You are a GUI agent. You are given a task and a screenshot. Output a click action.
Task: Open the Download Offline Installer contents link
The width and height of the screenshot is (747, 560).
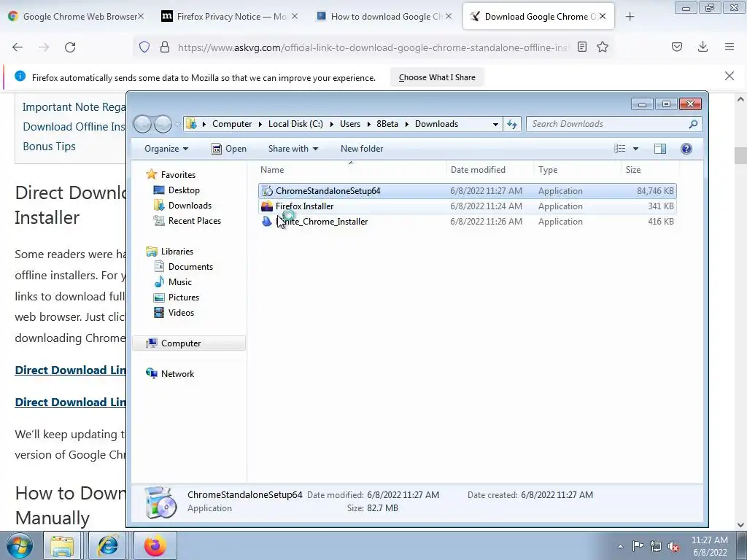(x=74, y=127)
